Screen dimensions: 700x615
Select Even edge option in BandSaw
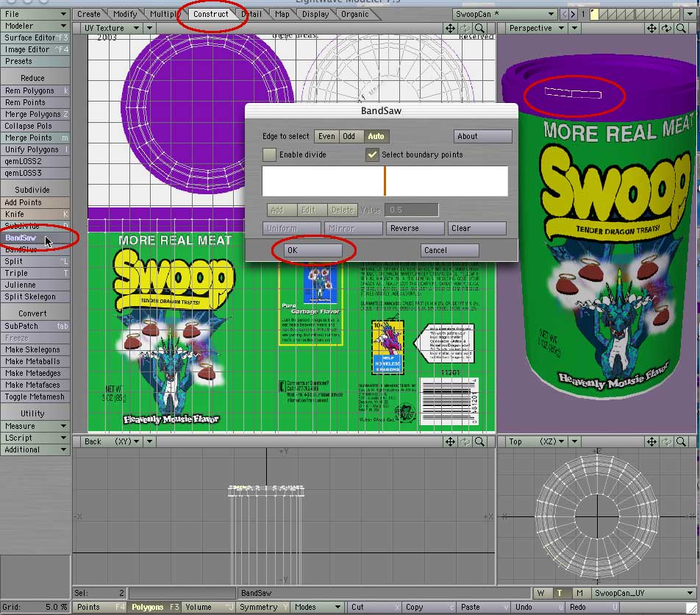(326, 136)
